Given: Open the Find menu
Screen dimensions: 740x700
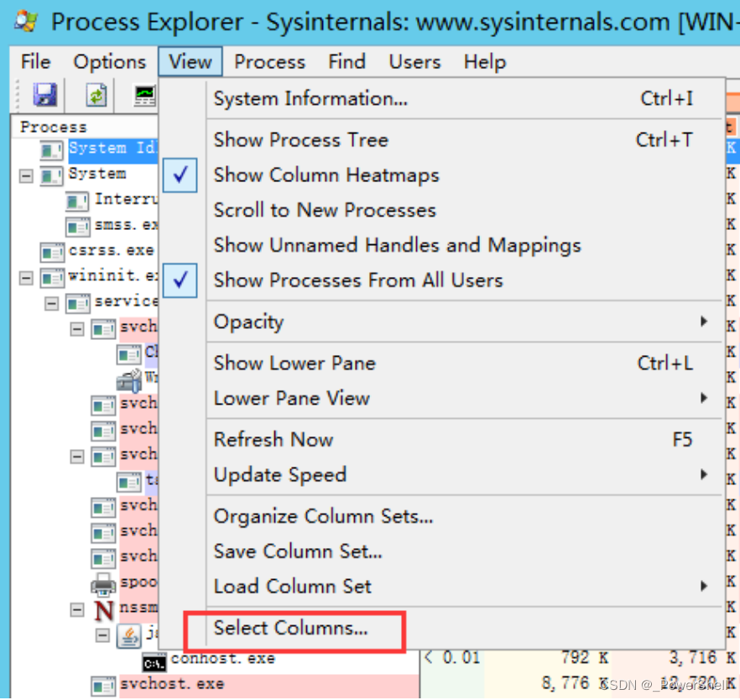Looking at the screenshot, I should pos(347,62).
